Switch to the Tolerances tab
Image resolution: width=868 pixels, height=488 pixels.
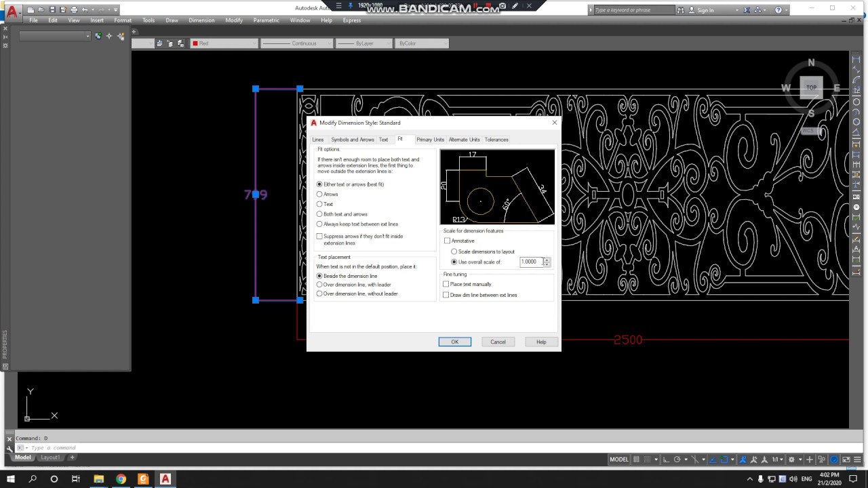(x=496, y=140)
